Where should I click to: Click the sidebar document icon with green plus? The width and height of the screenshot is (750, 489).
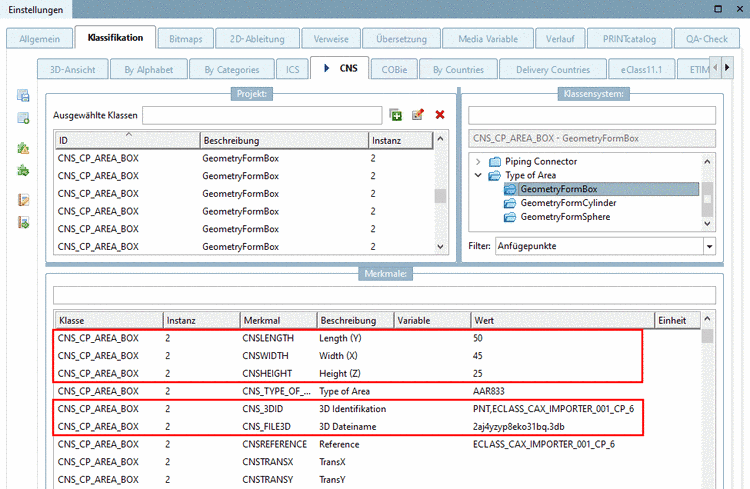tap(23, 119)
